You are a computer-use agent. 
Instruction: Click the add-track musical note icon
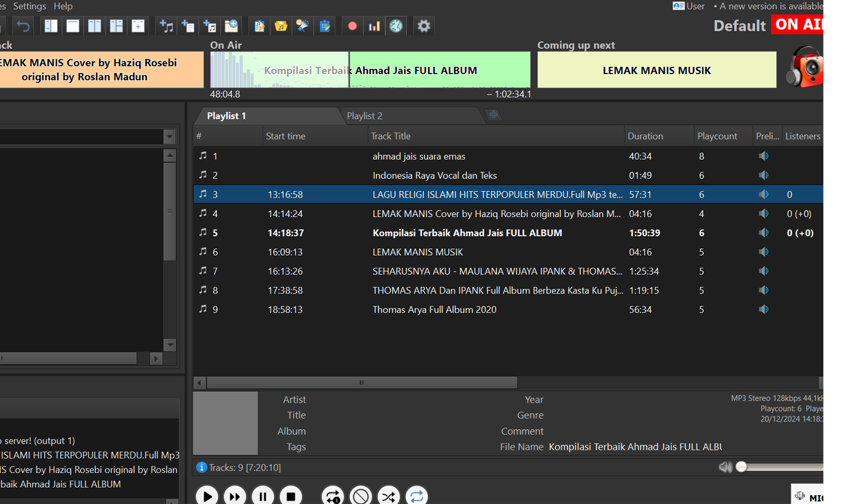coord(166,25)
